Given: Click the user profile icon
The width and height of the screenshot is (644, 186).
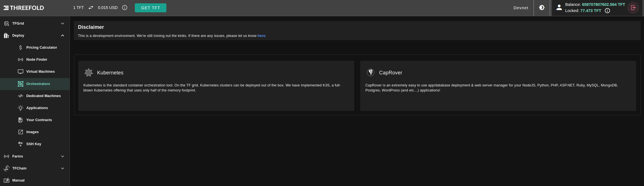Looking at the screenshot, I should click(559, 8).
